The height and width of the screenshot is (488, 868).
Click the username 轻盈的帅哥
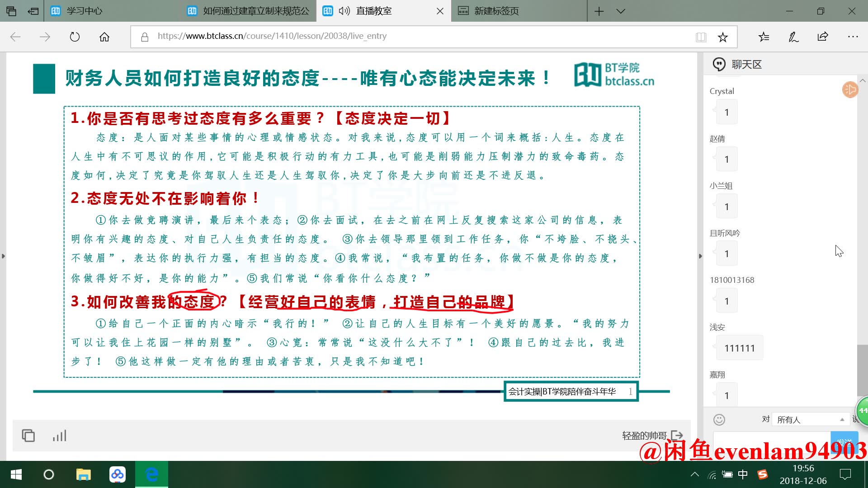[x=644, y=436]
